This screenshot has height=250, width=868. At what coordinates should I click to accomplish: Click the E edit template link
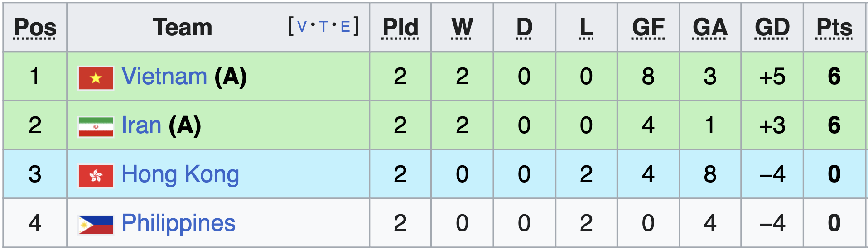tap(345, 27)
